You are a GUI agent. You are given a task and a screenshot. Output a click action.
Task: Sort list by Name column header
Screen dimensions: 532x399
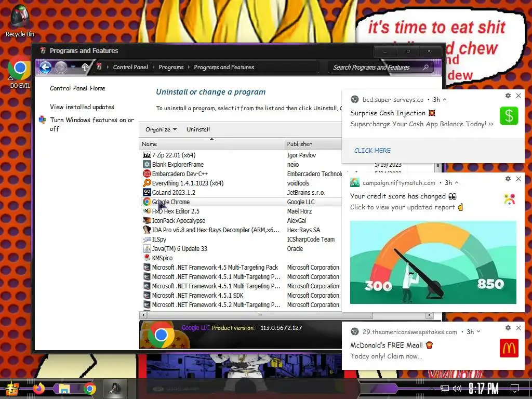tap(211, 144)
